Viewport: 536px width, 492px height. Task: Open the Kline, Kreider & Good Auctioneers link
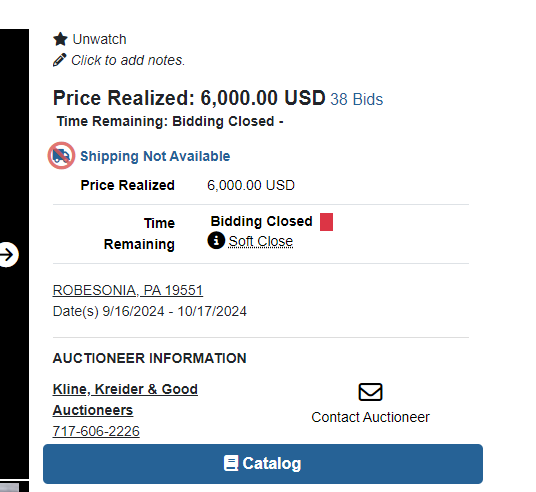tap(125, 400)
